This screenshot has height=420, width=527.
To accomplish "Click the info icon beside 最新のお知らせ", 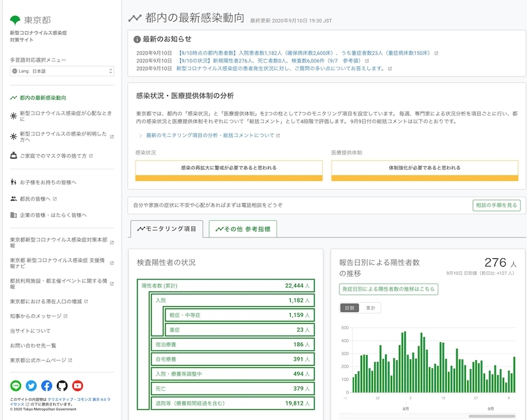I will coord(137,39).
